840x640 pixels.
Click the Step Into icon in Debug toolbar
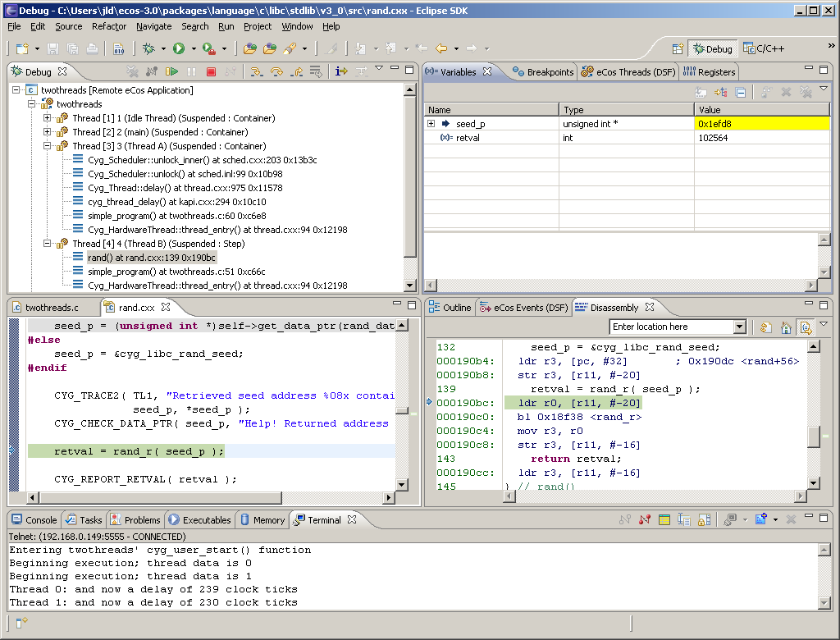click(257, 71)
